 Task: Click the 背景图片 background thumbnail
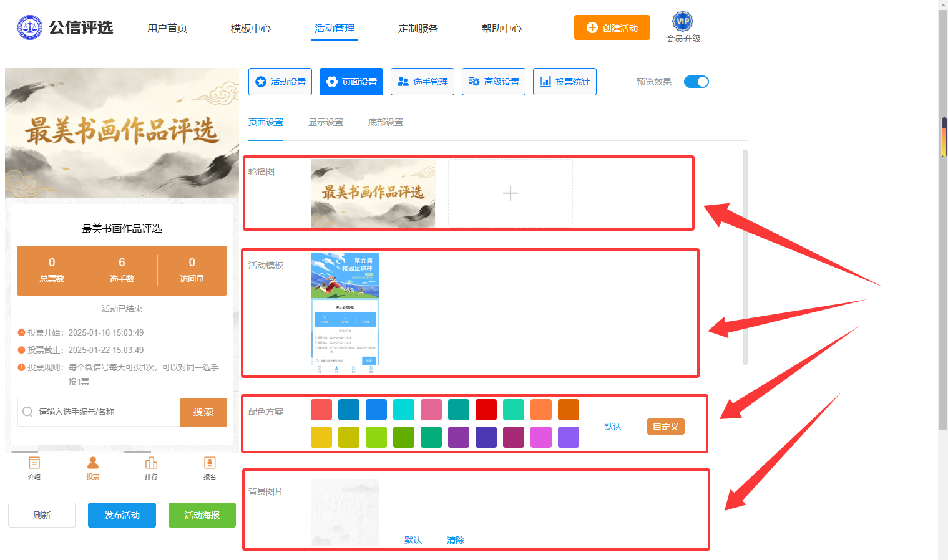[345, 513]
